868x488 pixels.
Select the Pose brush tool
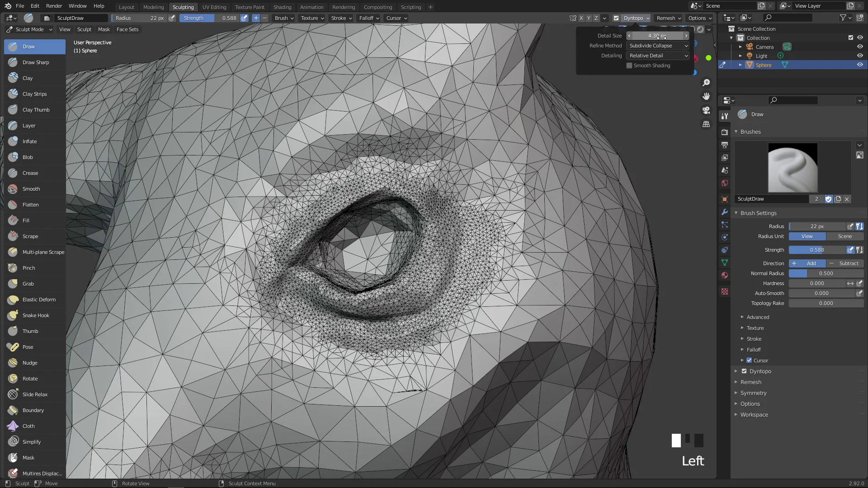[28, 347]
